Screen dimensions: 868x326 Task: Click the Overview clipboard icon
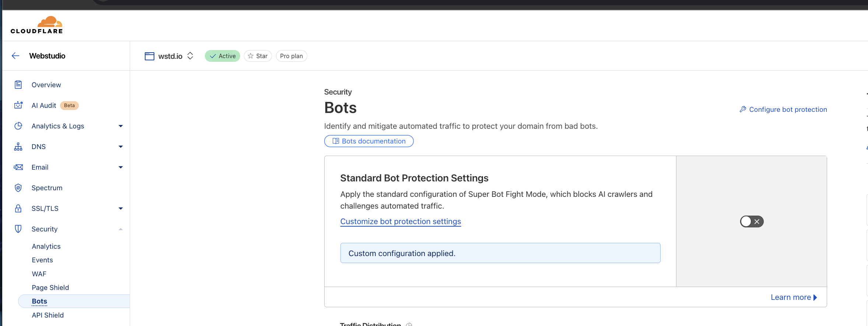pyautogui.click(x=18, y=85)
